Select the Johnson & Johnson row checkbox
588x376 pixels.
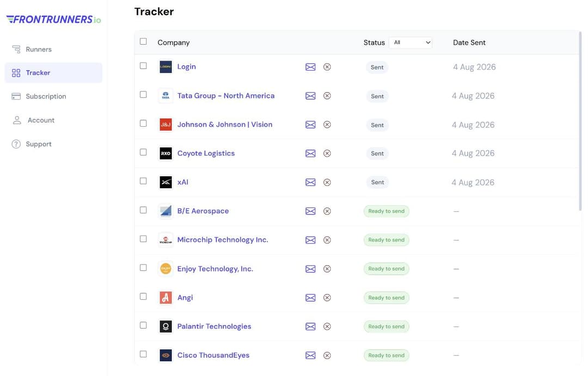coord(143,124)
